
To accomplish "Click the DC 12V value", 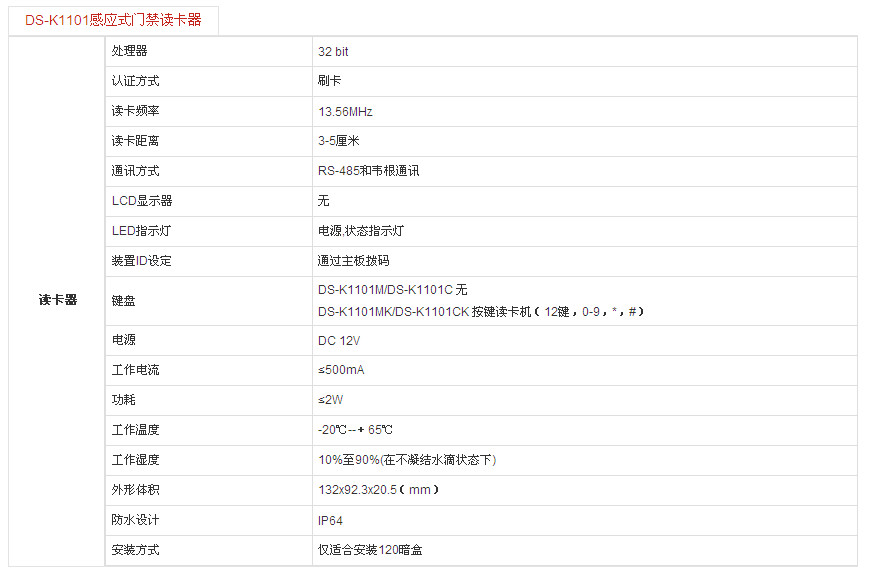I will coord(338,340).
